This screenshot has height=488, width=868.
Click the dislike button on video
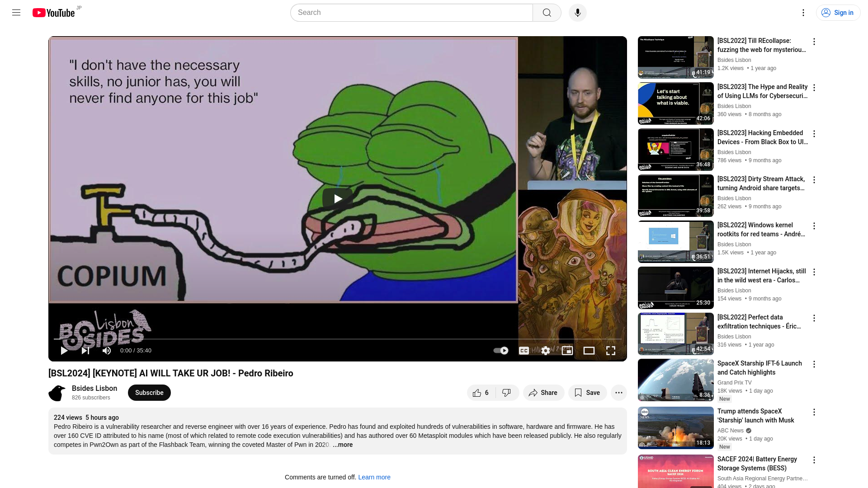tap(506, 392)
